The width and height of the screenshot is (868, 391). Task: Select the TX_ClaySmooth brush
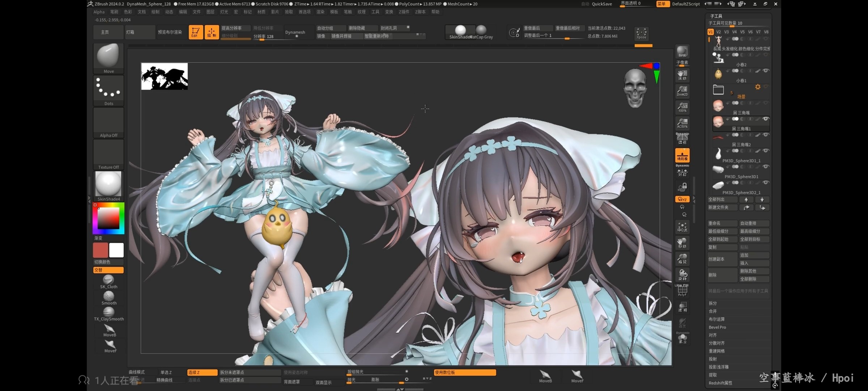click(109, 314)
